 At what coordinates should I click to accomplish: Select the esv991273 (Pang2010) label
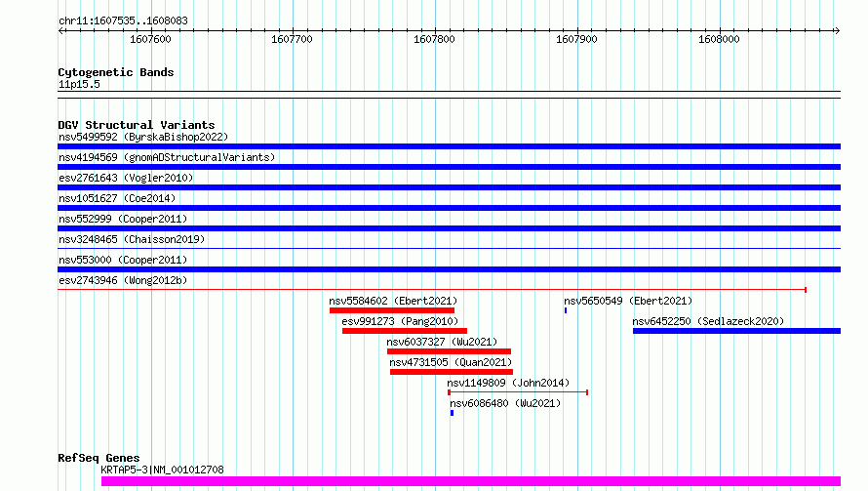400,321
